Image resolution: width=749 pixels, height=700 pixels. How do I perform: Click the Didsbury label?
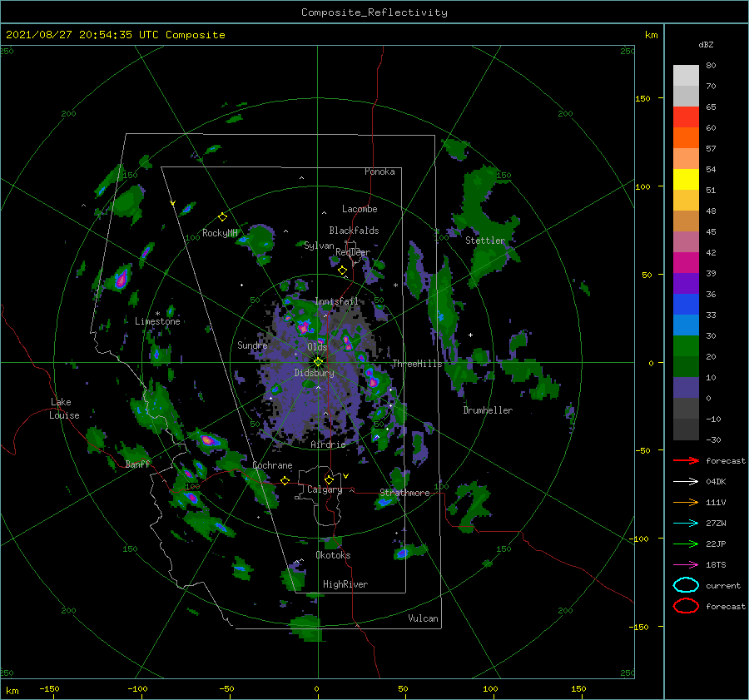coord(314,373)
